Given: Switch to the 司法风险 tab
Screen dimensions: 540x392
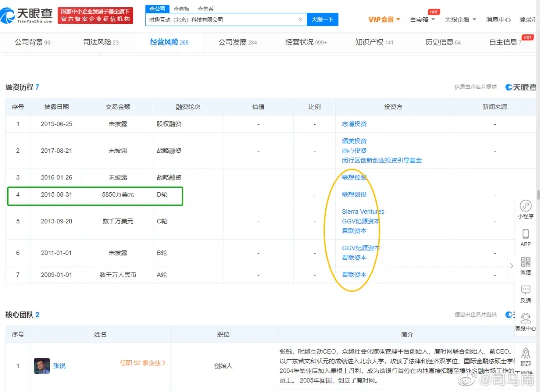Looking at the screenshot, I should [x=101, y=42].
